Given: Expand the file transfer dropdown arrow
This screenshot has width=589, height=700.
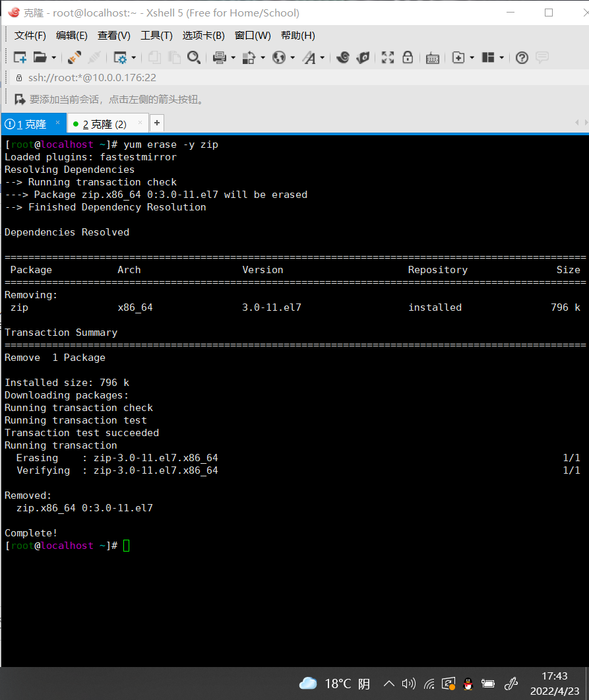Looking at the screenshot, I should click(263, 57).
